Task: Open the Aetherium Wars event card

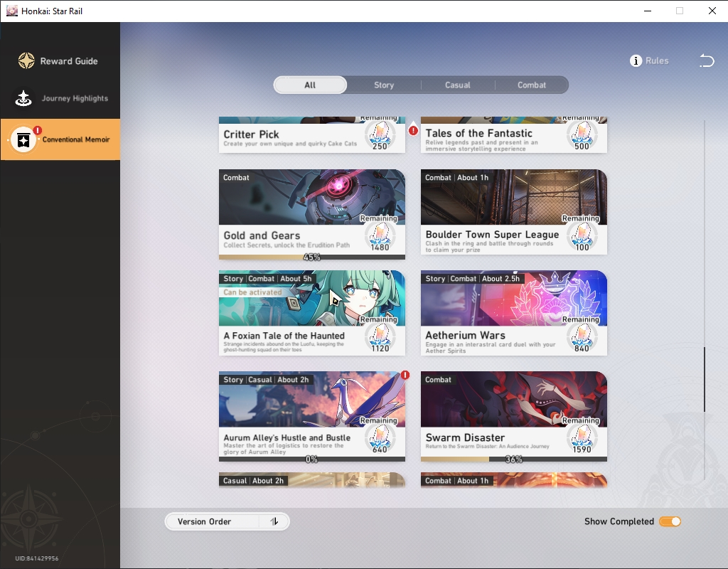Action: coord(514,313)
